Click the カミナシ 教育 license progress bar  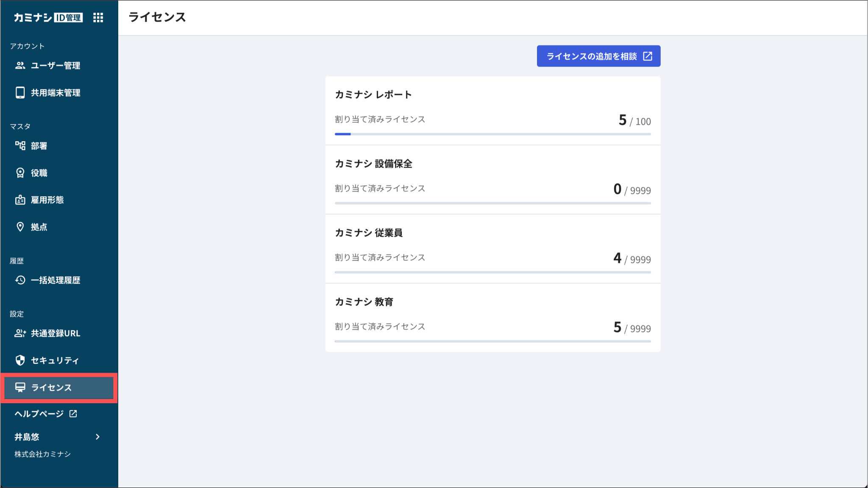(492, 341)
